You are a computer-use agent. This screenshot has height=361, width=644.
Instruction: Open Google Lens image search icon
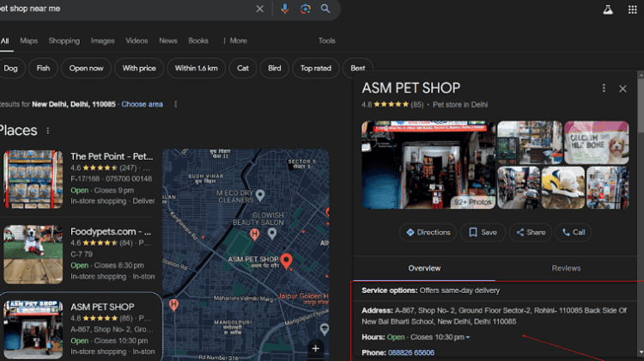(305, 9)
